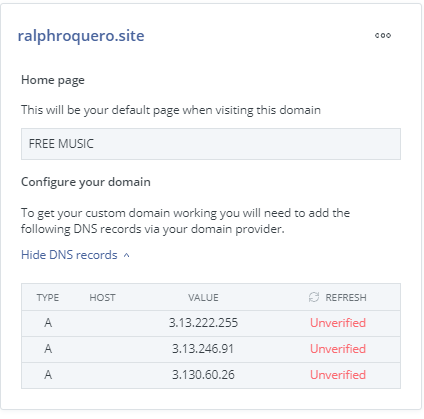Click the TYPE column header
Image resolution: width=424 pixels, height=419 pixels.
click(x=48, y=297)
